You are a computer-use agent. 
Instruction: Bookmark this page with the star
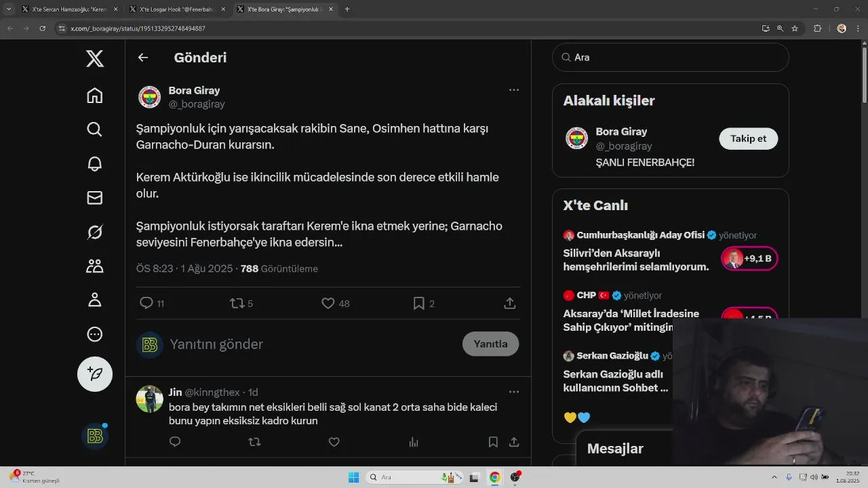tap(795, 28)
